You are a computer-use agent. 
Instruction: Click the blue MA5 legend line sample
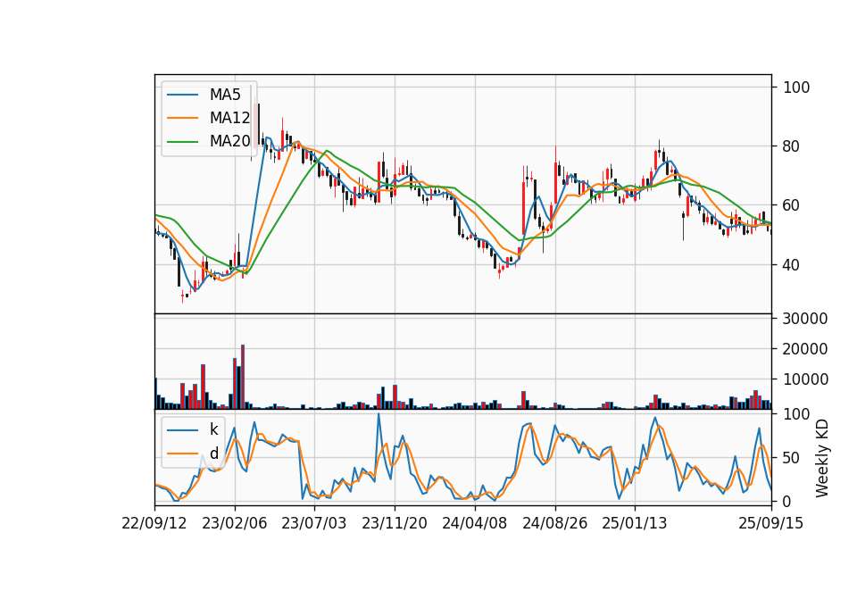(x=182, y=96)
